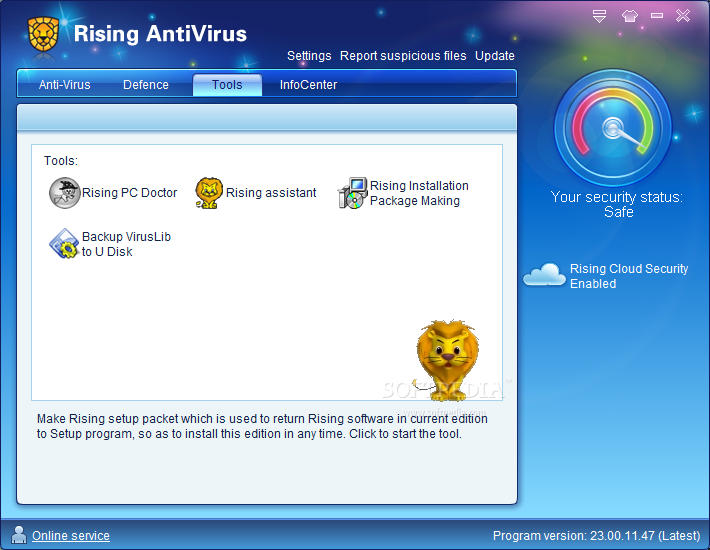Click the security status gauge

point(613,128)
